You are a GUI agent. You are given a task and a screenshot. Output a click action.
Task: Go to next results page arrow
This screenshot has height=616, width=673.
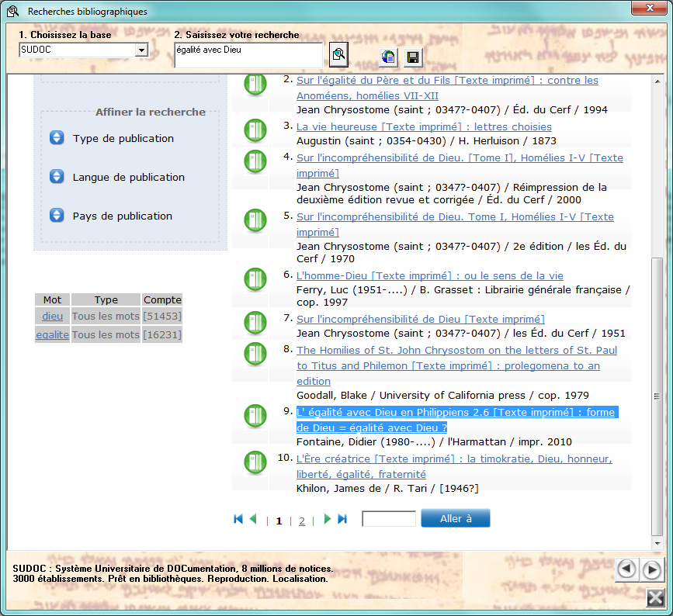click(327, 519)
